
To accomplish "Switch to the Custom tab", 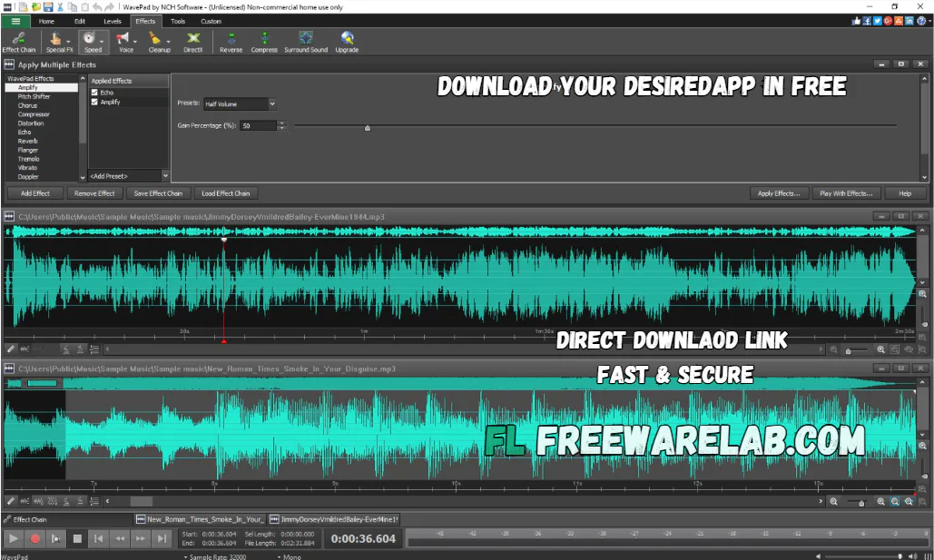I will [x=211, y=21].
